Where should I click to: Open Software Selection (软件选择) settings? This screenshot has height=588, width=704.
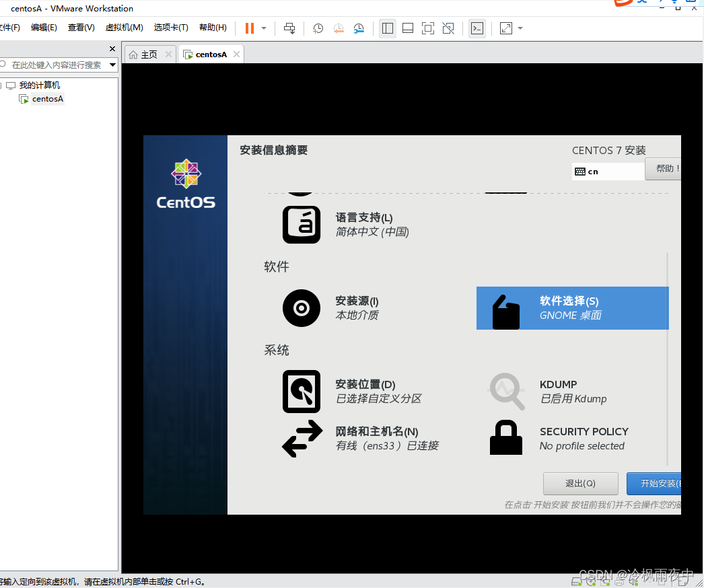click(573, 308)
